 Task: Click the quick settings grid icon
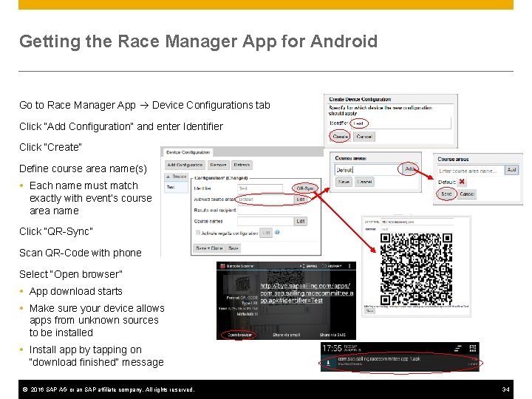473,348
